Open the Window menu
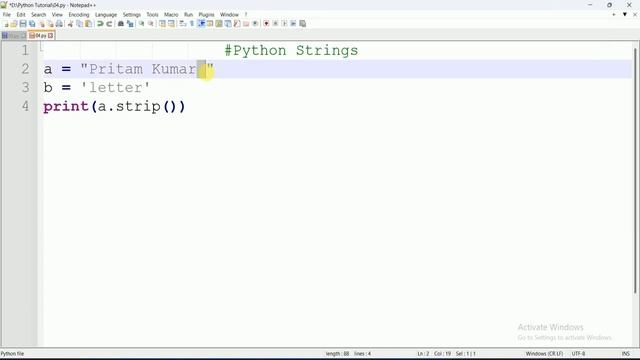The width and height of the screenshot is (640, 360). (229, 15)
